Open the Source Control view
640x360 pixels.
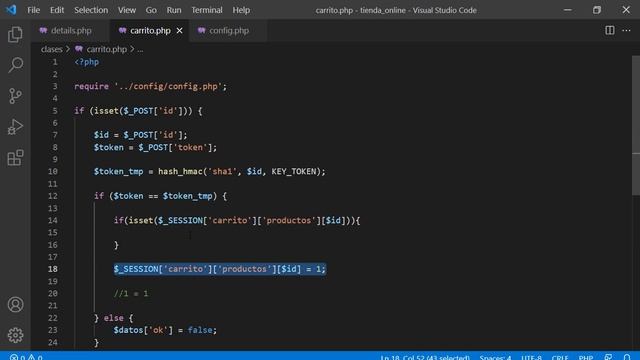pyautogui.click(x=15, y=96)
